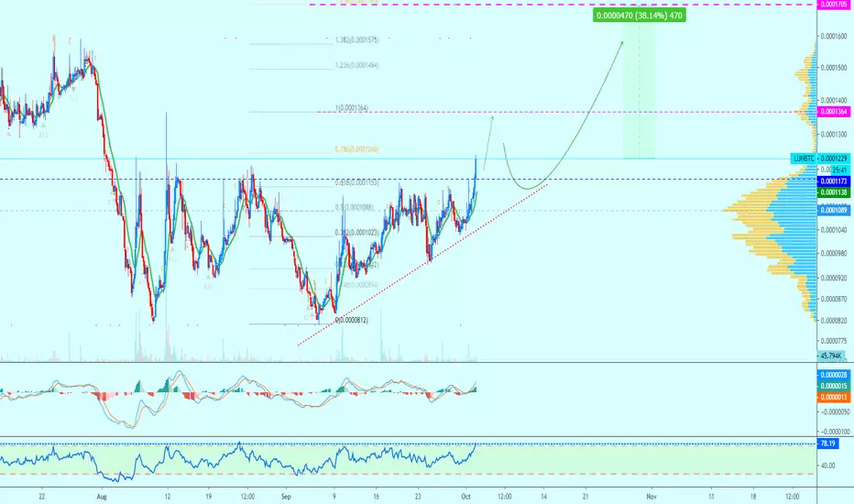Click the Oct date label on time axis
Screen dimensions: 854x504
coord(465,497)
